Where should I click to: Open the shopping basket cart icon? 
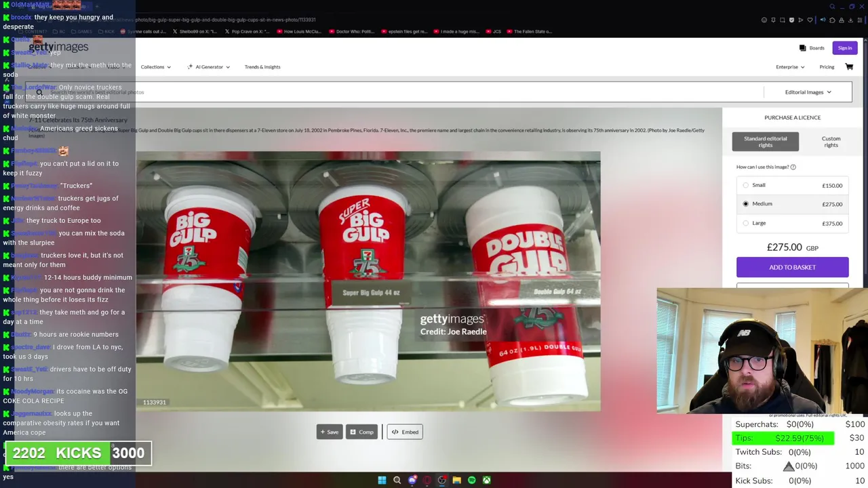tap(849, 66)
